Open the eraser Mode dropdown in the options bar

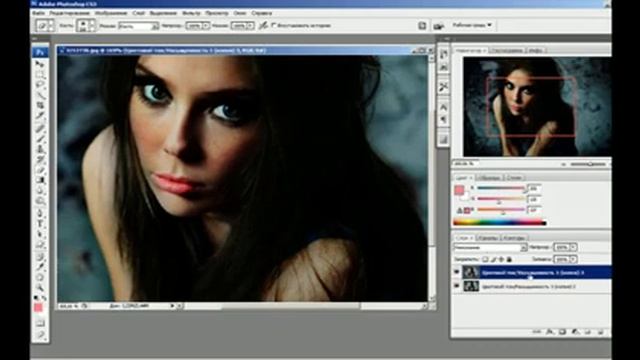155,26
